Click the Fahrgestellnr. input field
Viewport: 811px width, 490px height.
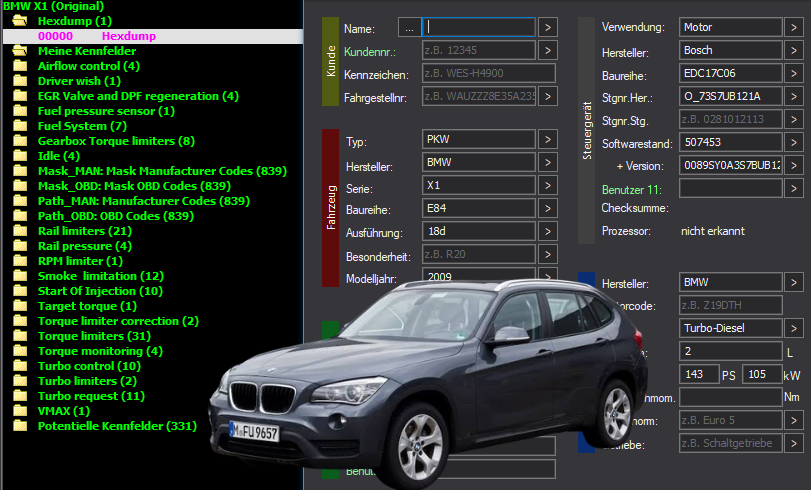click(x=479, y=96)
